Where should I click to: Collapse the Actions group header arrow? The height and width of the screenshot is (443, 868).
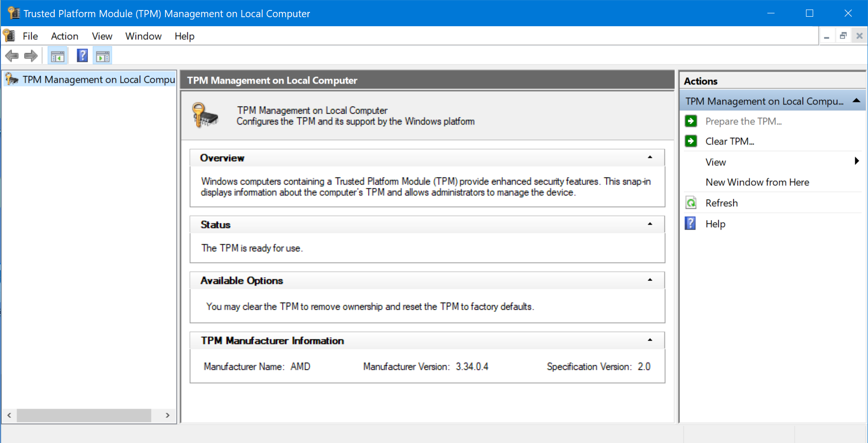click(857, 101)
